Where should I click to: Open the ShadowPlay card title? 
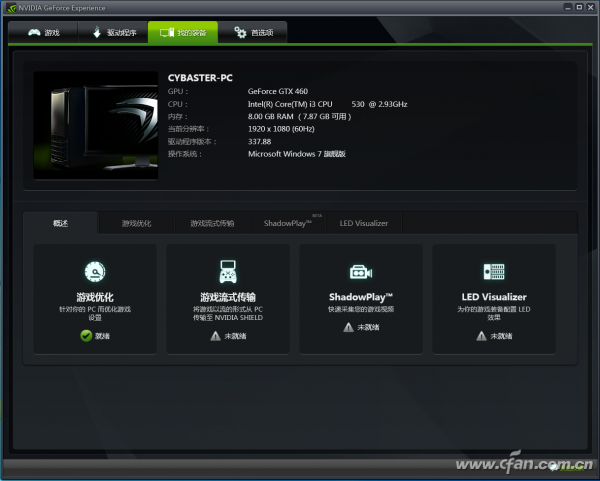pyautogui.click(x=361, y=297)
